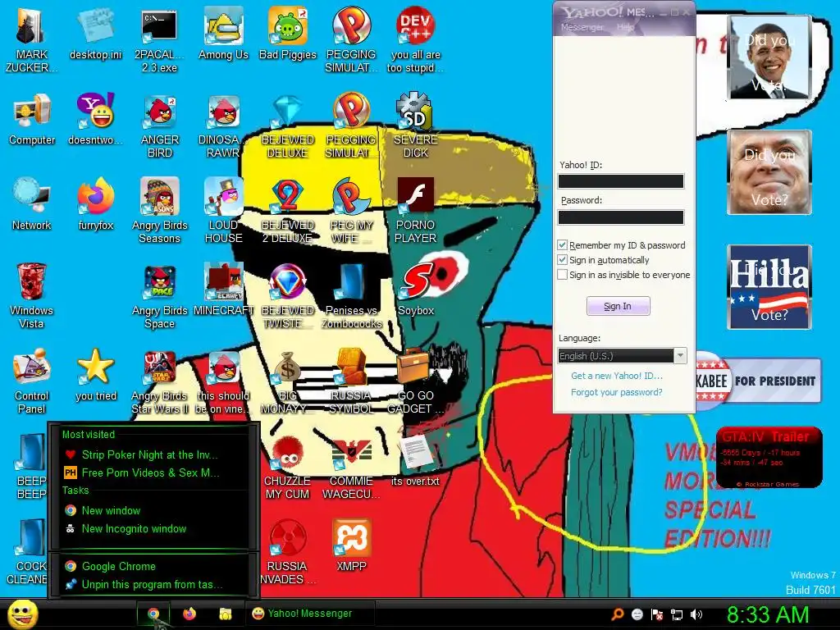Choose Unpin this program from taskbar
840x630 pixels.
(153, 584)
